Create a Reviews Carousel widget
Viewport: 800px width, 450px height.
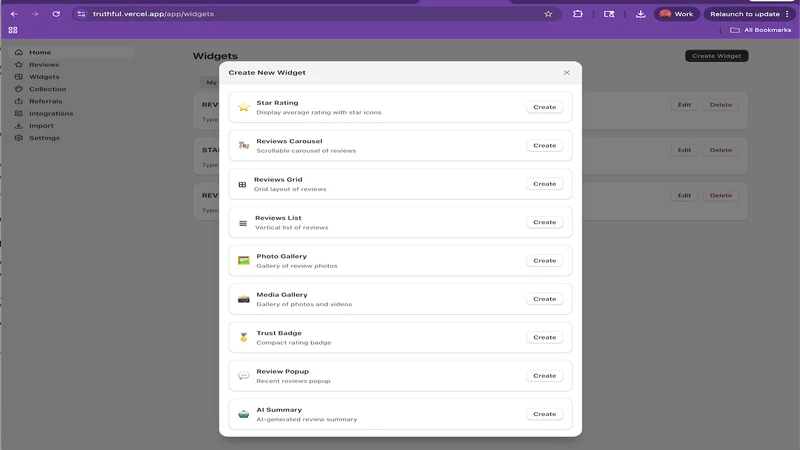tap(544, 145)
